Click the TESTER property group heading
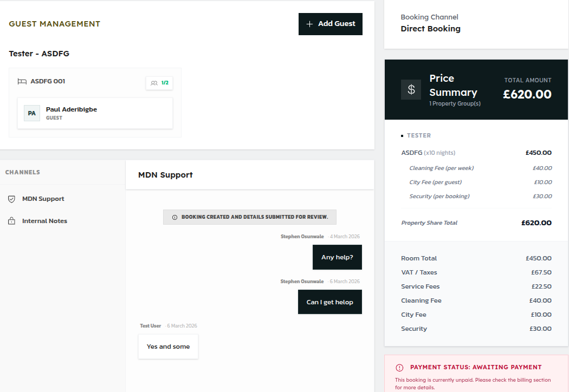The image size is (569, 392). (x=419, y=135)
